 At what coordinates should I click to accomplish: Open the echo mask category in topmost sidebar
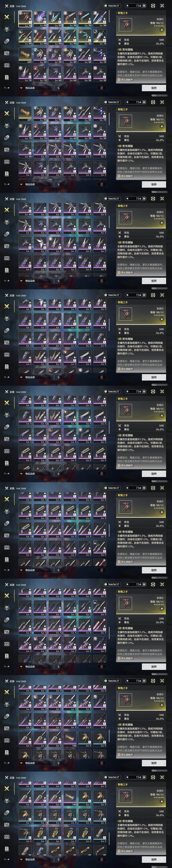6,29
